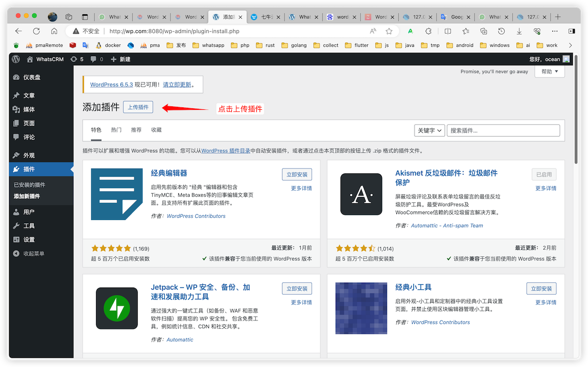Viewport: 588px width, 367px height.
Task: Install 经典编辑器 with 立即安装
Action: click(x=297, y=174)
